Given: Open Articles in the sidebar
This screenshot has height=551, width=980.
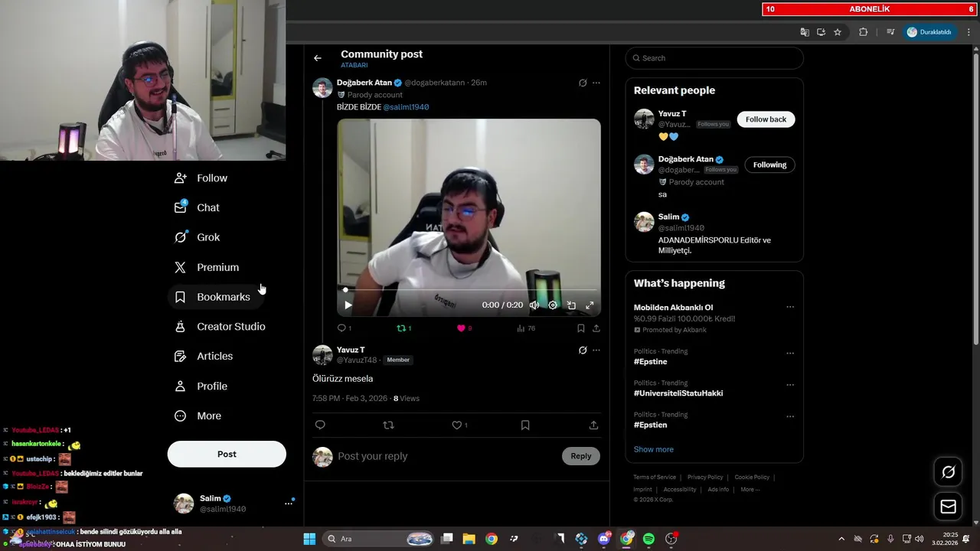Looking at the screenshot, I should point(204,357).
